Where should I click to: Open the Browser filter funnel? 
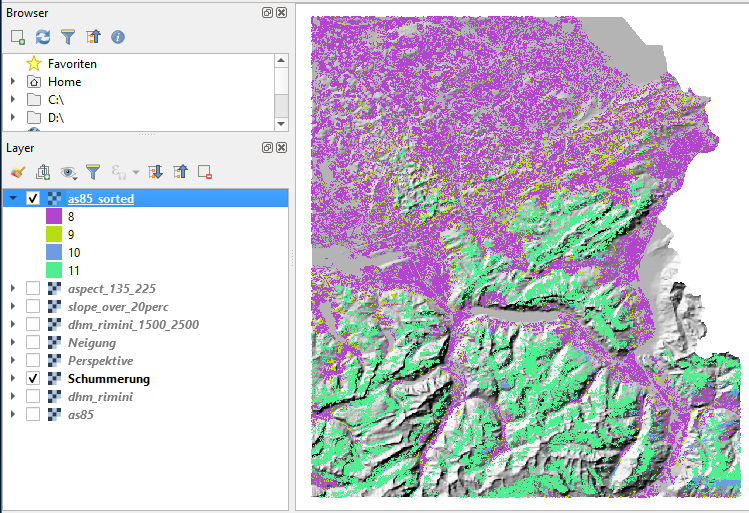[x=68, y=37]
